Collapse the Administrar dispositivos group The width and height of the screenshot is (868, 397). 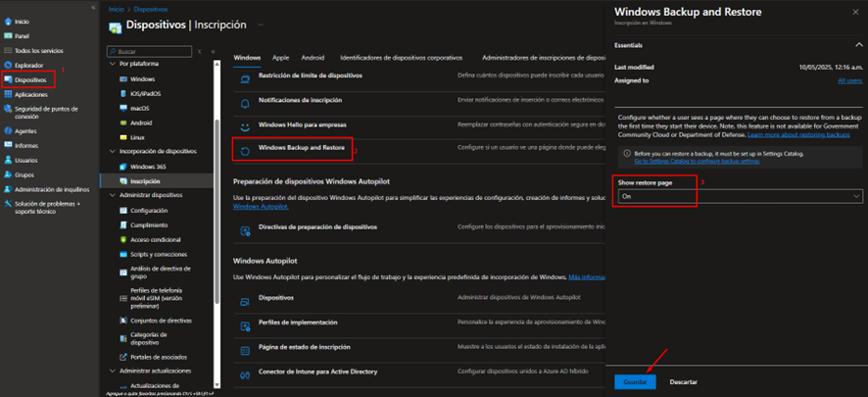pos(113,195)
